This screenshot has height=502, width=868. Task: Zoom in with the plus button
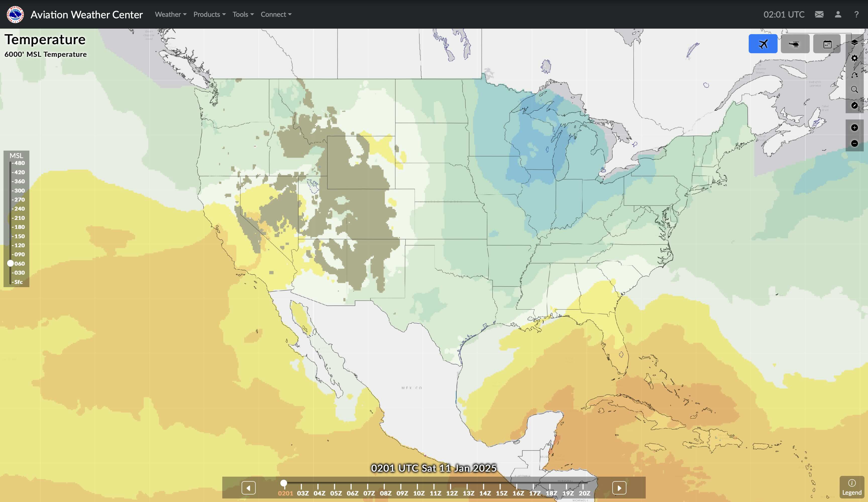pos(854,128)
